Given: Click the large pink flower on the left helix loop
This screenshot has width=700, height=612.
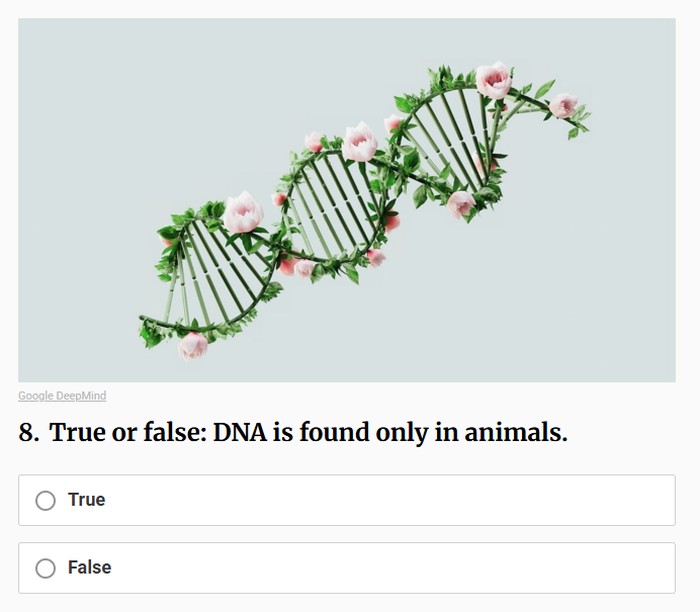Looking at the screenshot, I should pos(243,212).
